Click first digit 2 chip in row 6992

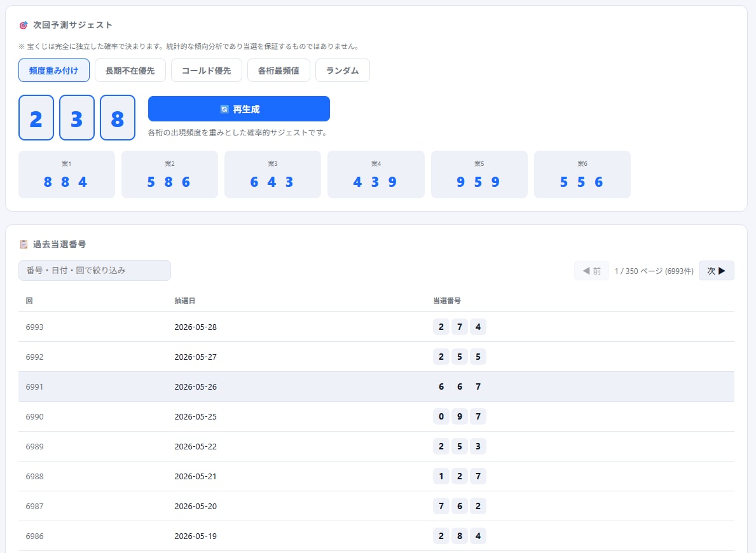441,357
